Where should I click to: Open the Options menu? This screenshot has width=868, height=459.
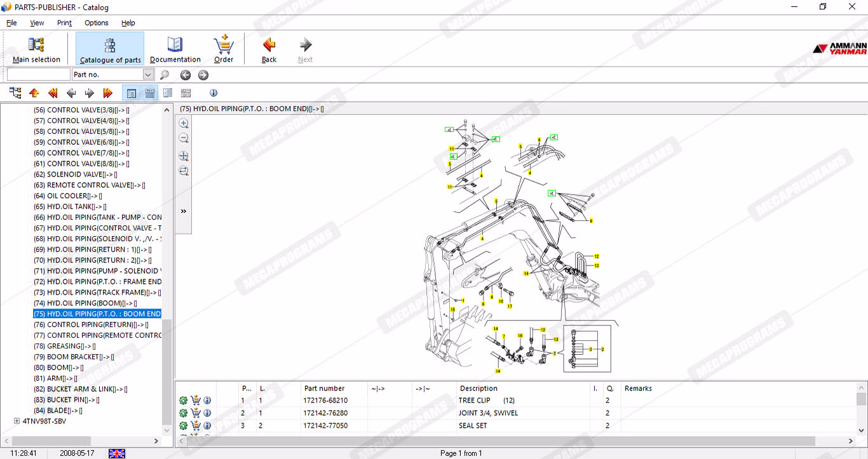coord(97,23)
